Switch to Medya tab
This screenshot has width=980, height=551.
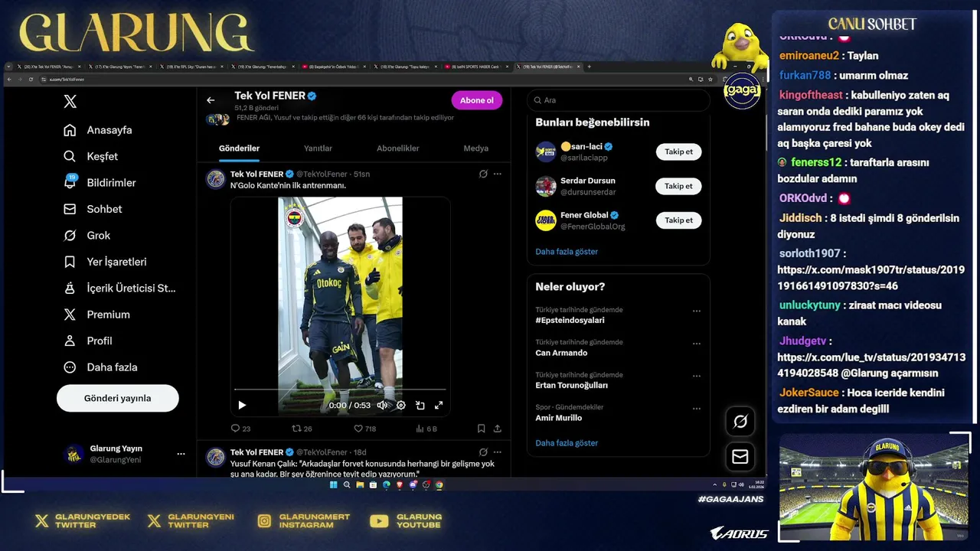click(x=476, y=148)
